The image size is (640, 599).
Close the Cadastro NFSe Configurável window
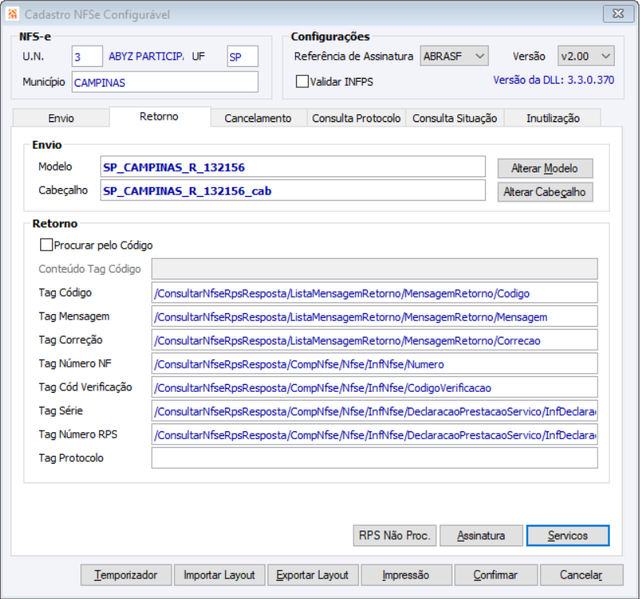coord(618,14)
